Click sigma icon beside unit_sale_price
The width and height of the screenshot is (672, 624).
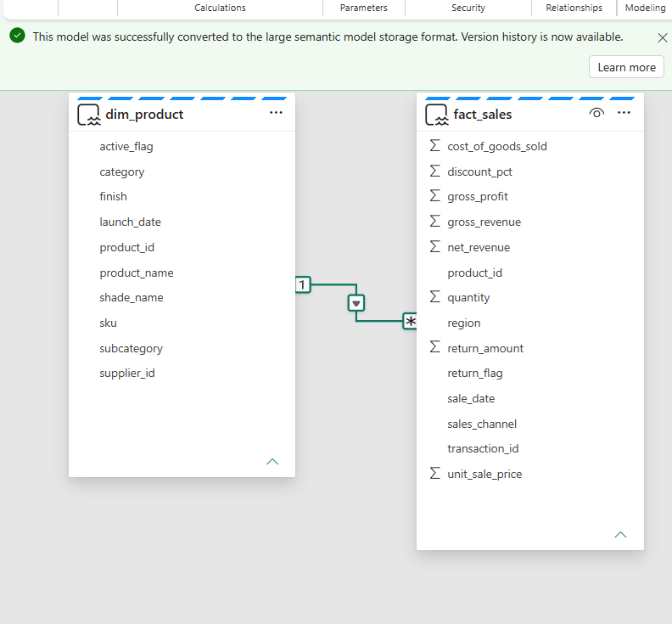(435, 473)
